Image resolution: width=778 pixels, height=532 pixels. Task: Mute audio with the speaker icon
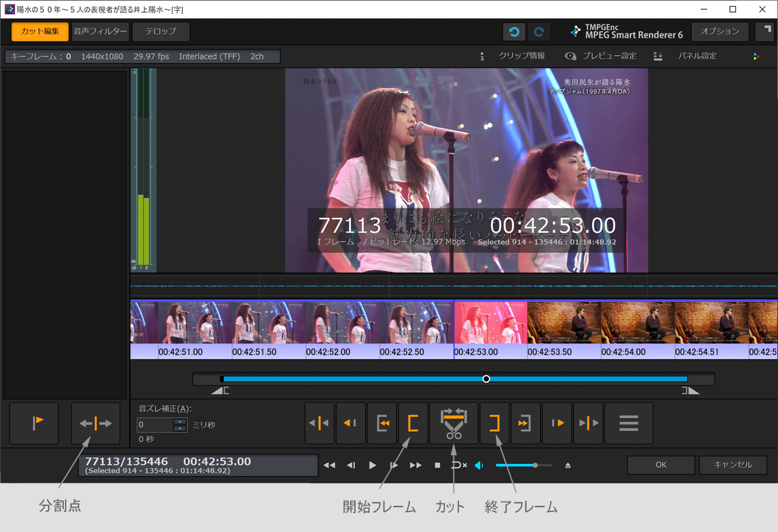(x=480, y=465)
